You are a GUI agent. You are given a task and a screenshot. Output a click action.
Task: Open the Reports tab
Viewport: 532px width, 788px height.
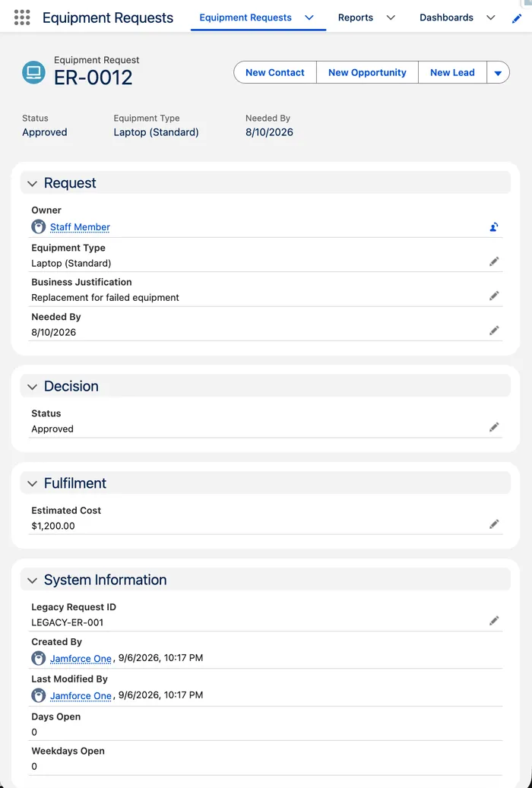(x=356, y=17)
